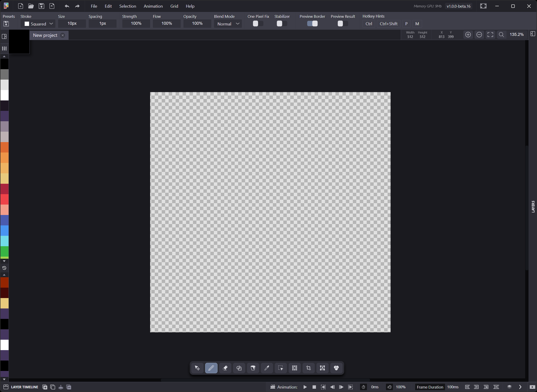Open a project via folder icon
Viewport: 537px width, 392px height.
(x=31, y=6)
